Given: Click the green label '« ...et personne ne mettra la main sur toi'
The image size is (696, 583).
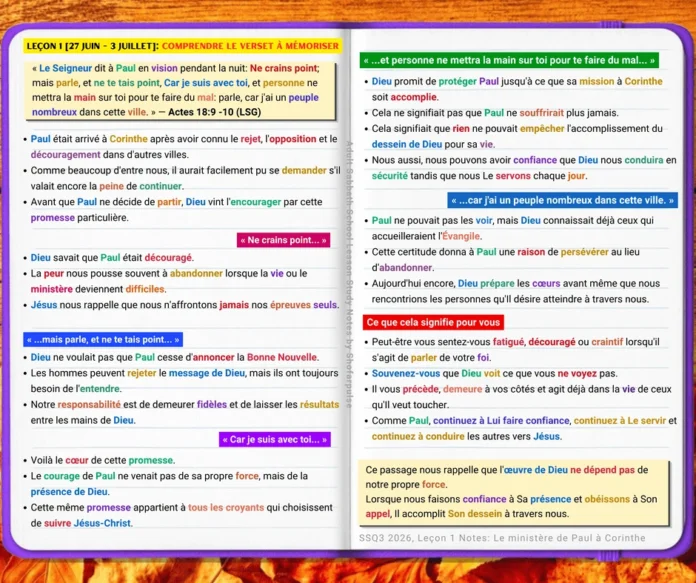Looking at the screenshot, I should (509, 60).
